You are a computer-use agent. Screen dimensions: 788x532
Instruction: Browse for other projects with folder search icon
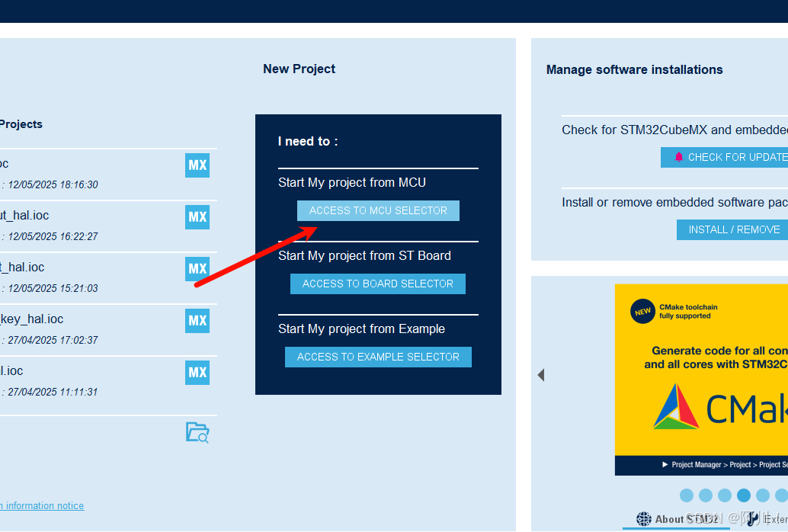click(x=197, y=432)
